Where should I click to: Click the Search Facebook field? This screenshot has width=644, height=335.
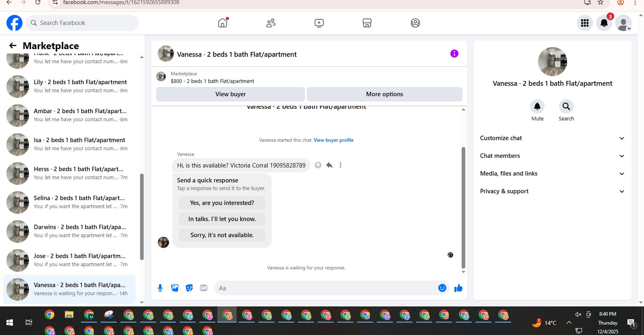coord(82,23)
